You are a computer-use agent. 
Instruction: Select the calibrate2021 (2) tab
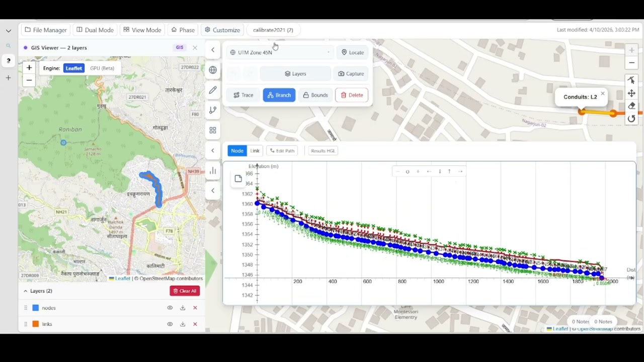[273, 30]
